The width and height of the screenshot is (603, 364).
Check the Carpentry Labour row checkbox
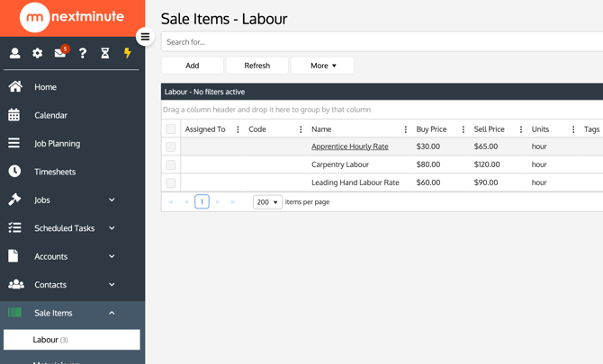point(171,165)
